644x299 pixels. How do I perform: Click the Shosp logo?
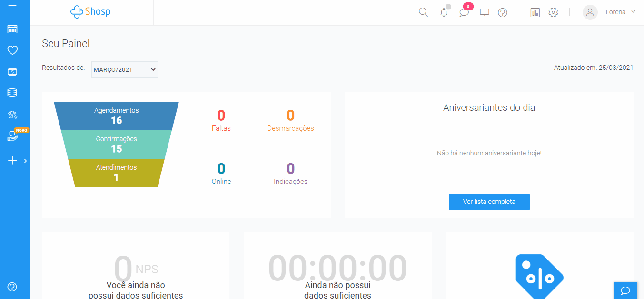point(90,12)
